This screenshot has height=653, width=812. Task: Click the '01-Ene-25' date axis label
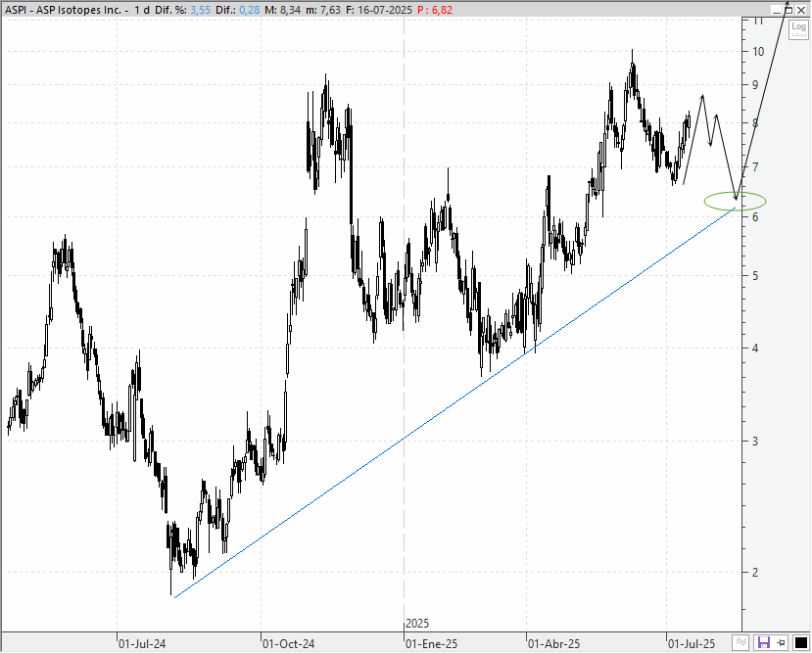tap(431, 644)
